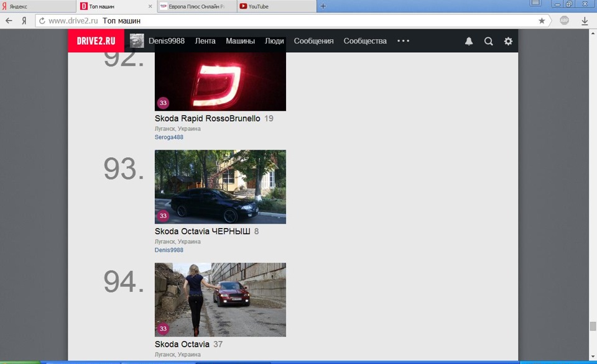The width and height of the screenshot is (597, 364).
Task: Click rank number 94.
Action: 124,281
